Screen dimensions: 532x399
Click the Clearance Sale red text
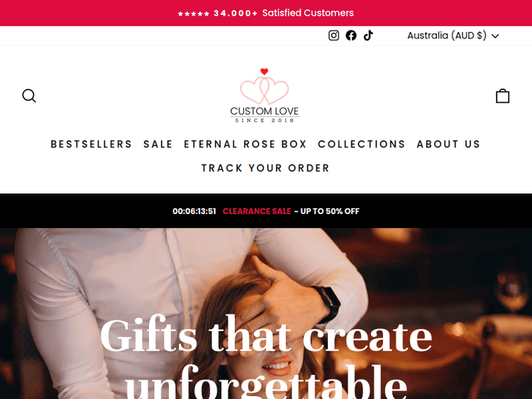(257, 211)
